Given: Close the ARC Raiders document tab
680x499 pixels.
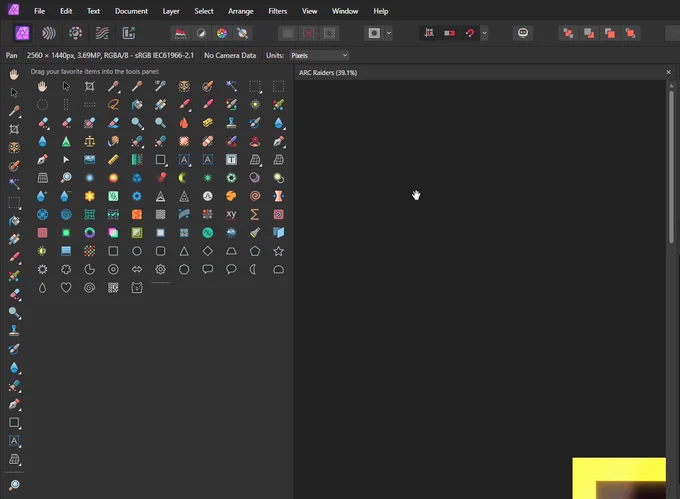Looking at the screenshot, I should coord(668,72).
